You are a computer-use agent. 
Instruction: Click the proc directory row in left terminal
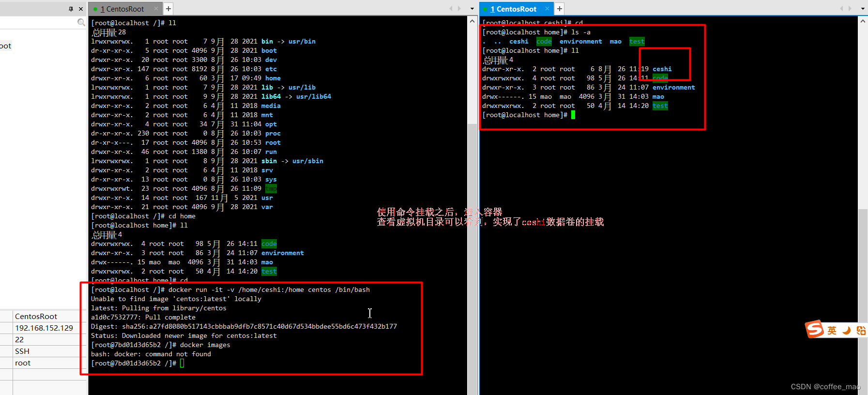point(186,133)
